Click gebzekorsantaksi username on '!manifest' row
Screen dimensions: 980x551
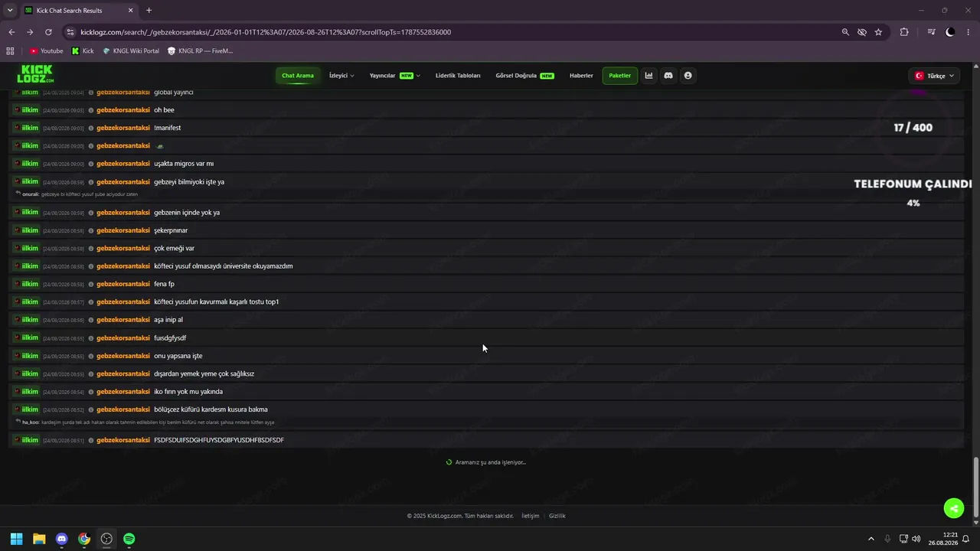pyautogui.click(x=123, y=128)
